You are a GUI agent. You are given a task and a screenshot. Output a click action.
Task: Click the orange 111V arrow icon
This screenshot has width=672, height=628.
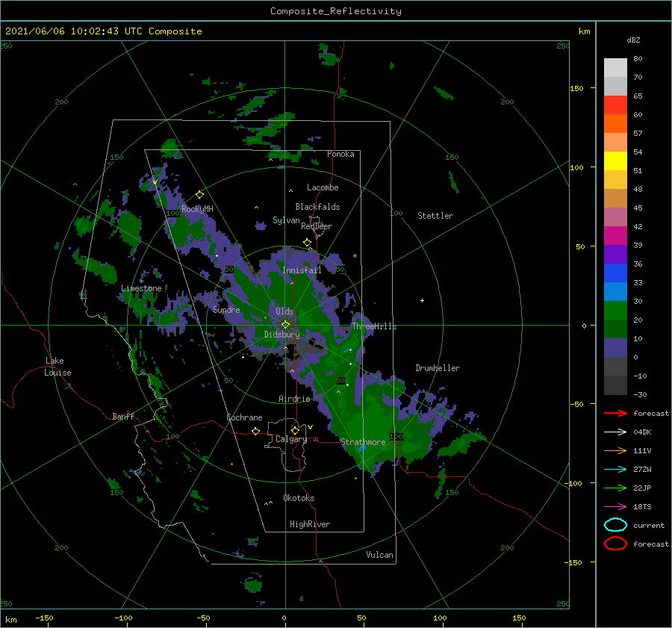coord(615,450)
